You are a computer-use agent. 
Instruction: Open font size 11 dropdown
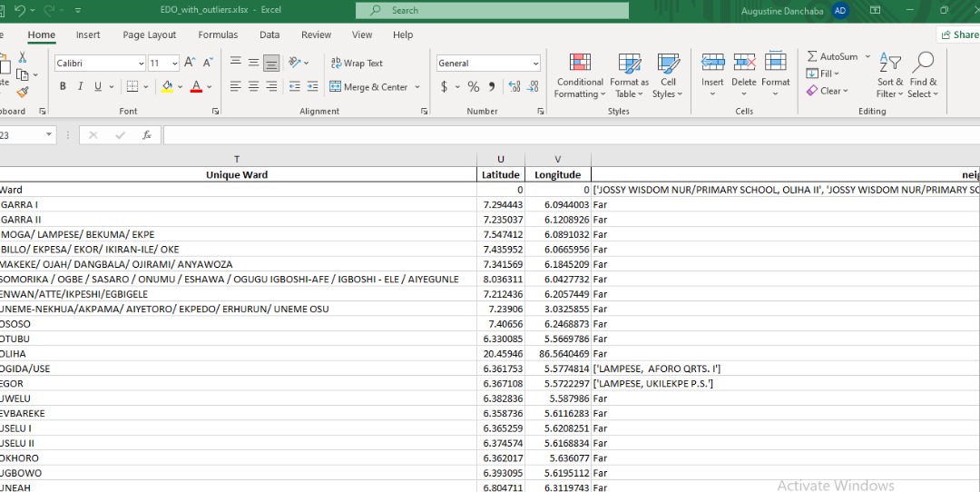tap(174, 64)
